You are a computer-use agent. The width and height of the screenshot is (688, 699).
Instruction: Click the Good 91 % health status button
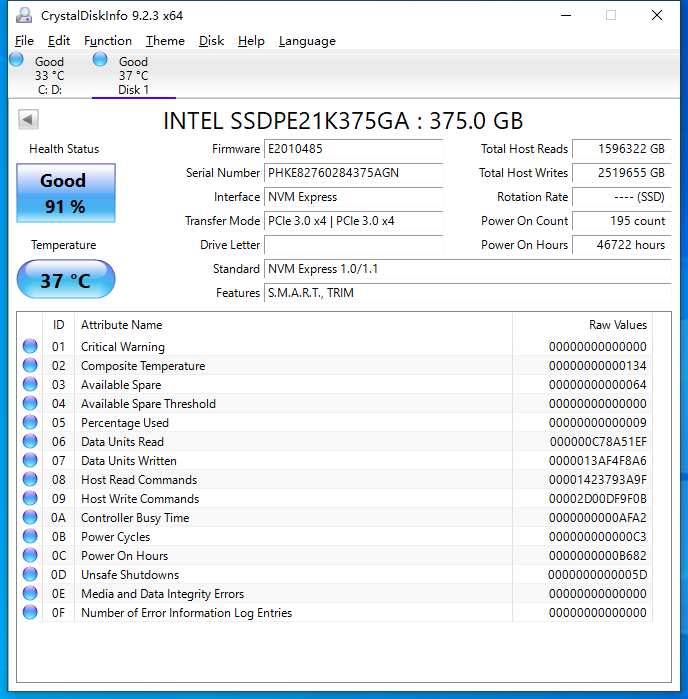tap(66, 193)
